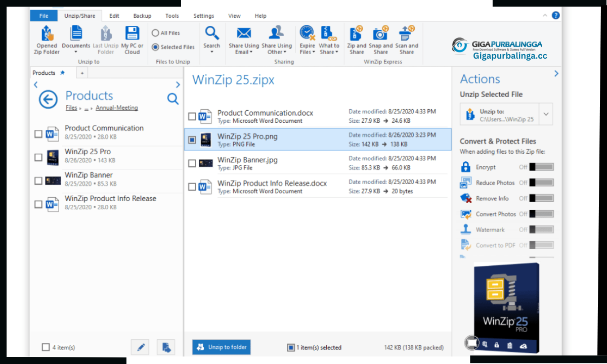Click the Opened Zip Folder ribbon icon
Screen dimensions: 607x364
[47, 34]
